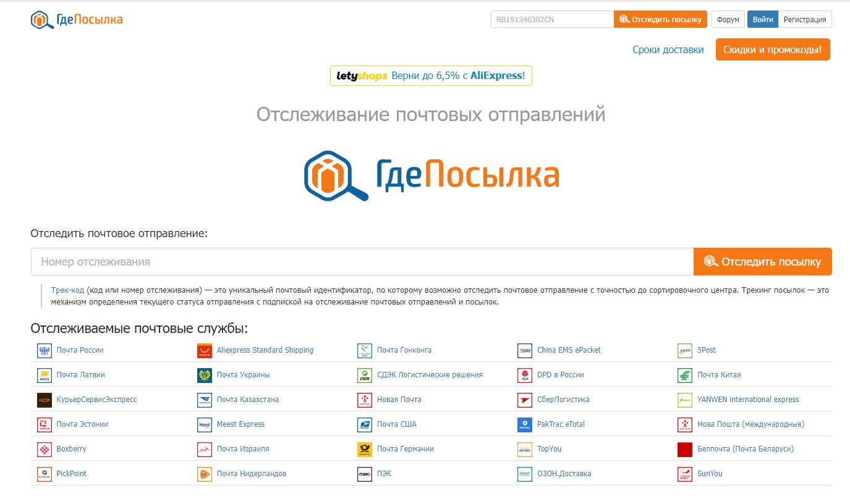This screenshot has height=504, width=850.
Task: Click the large orange Отследить посылку button
Action: click(x=763, y=262)
